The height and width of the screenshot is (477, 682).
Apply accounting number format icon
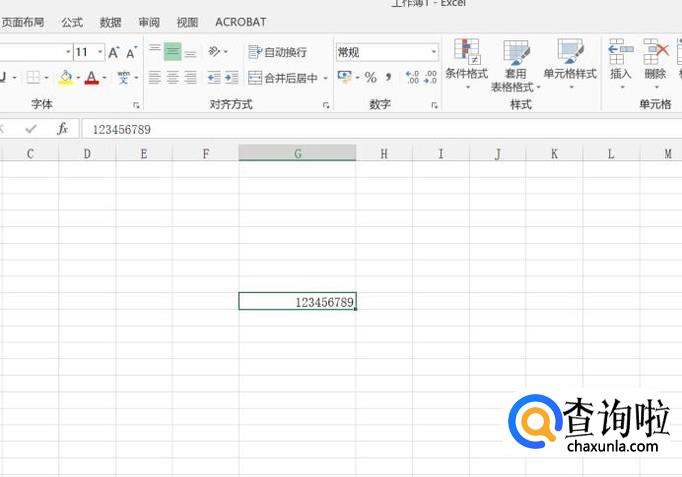click(344, 77)
